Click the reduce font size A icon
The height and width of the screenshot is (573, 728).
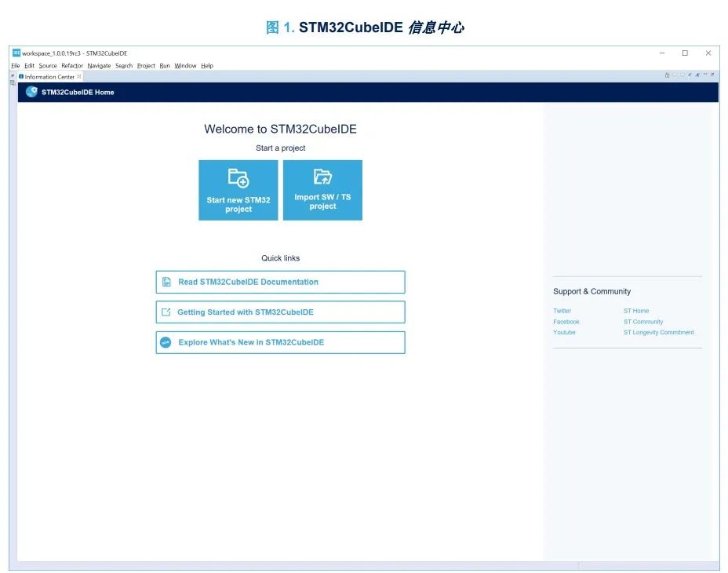pyautogui.click(x=690, y=75)
